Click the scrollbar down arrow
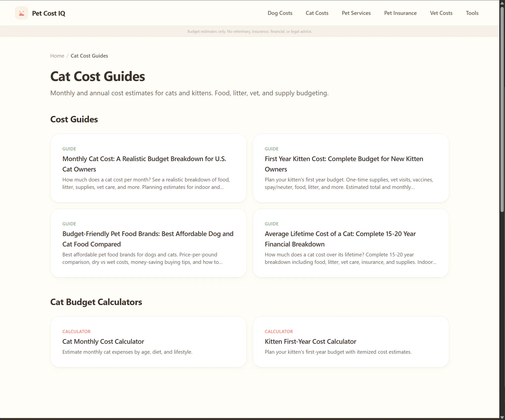Viewport: 505px width, 420px height. coord(502,417)
